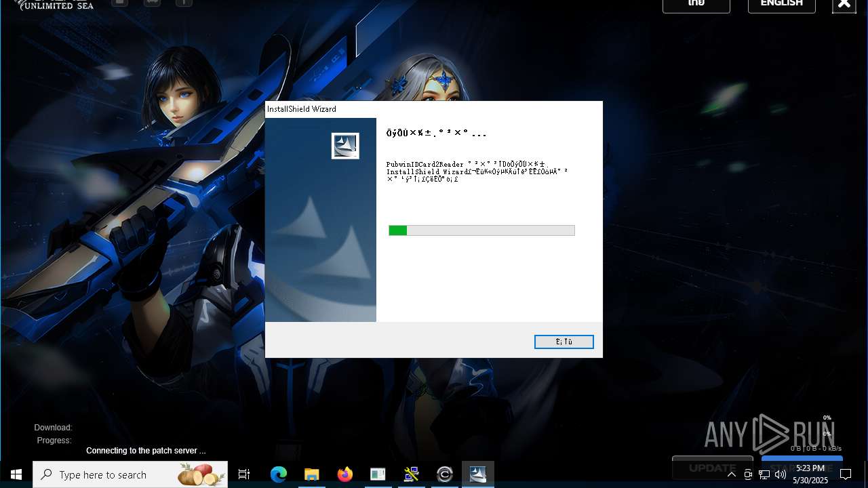Click the Unlimited Sea launcher logo
Screen dimensions: 868x488
[53, 5]
